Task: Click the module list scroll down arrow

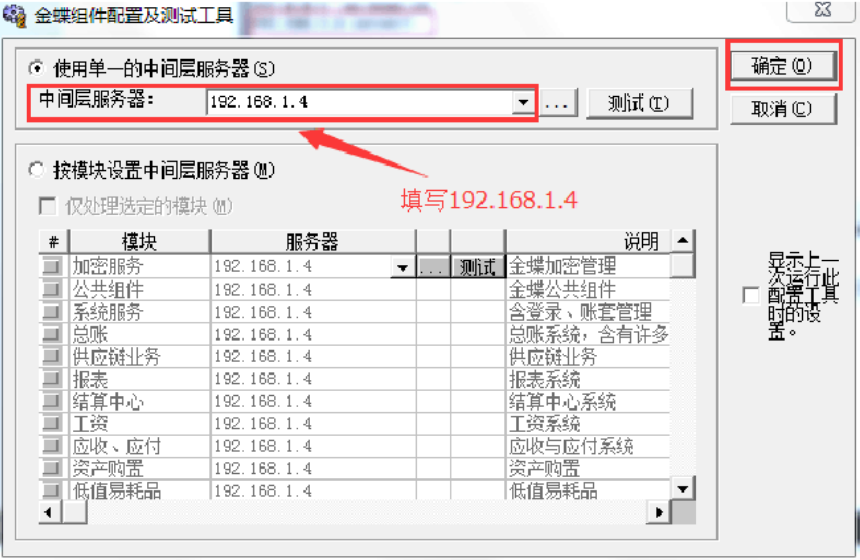Action: (x=683, y=488)
